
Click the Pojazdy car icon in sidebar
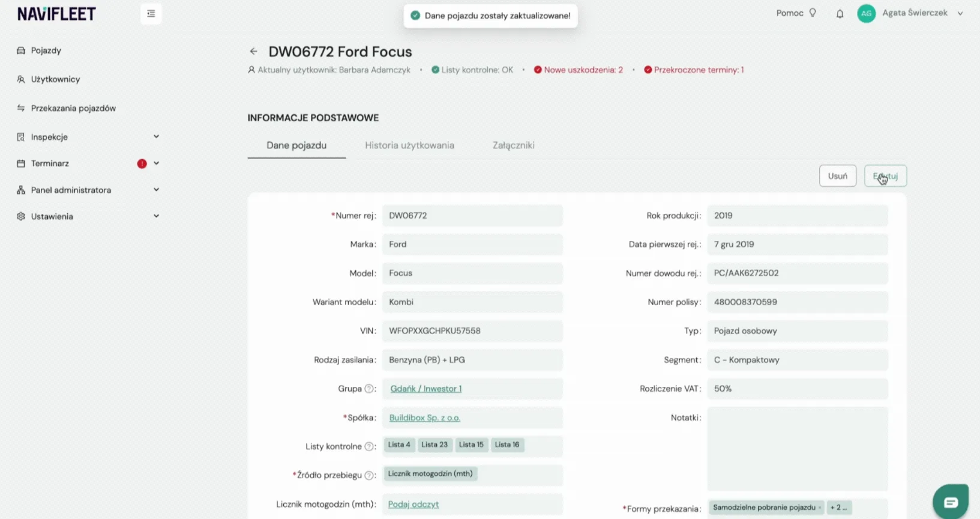point(21,50)
